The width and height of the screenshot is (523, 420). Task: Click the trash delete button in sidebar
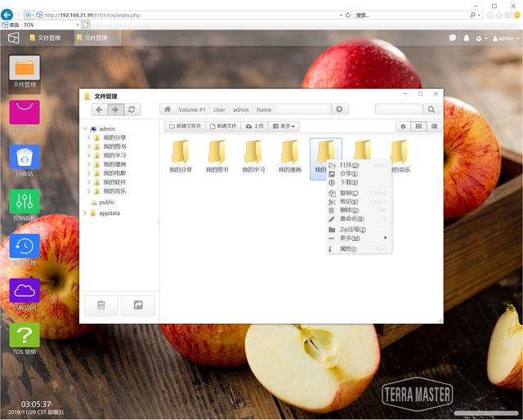[x=101, y=305]
